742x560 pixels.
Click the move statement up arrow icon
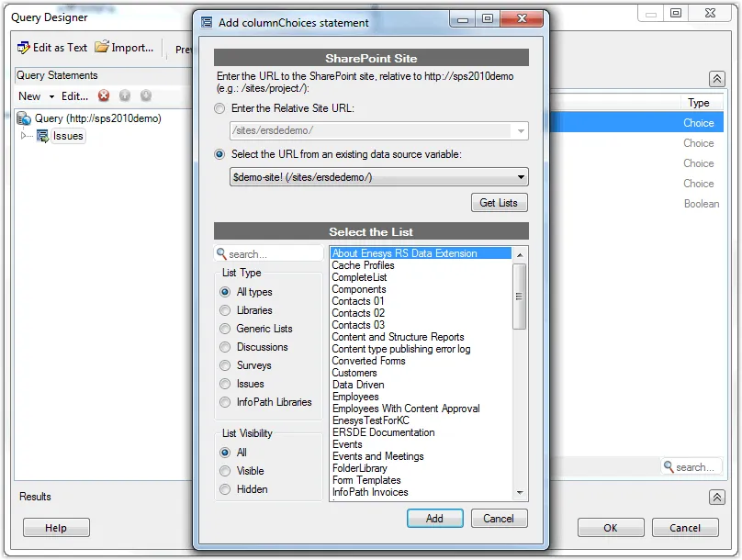point(125,96)
